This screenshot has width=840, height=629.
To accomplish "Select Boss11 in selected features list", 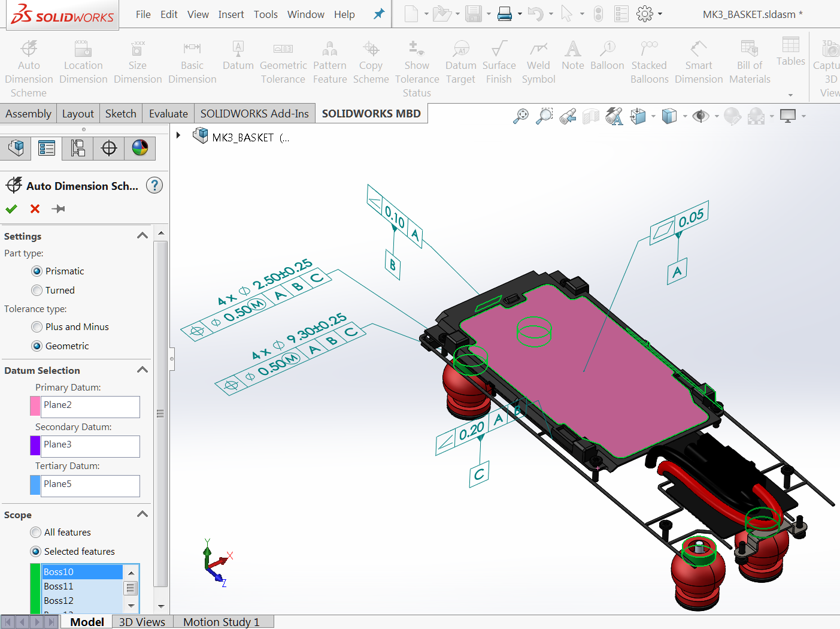I will [x=82, y=586].
